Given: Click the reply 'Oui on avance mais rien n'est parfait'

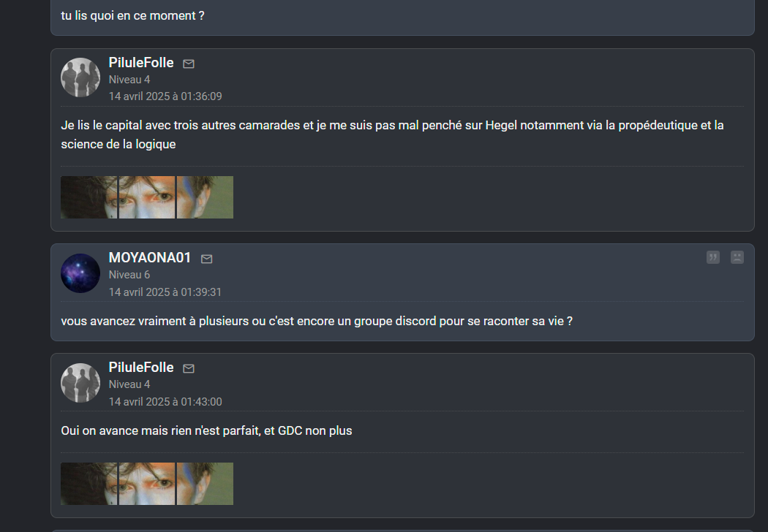Looking at the screenshot, I should click(207, 430).
